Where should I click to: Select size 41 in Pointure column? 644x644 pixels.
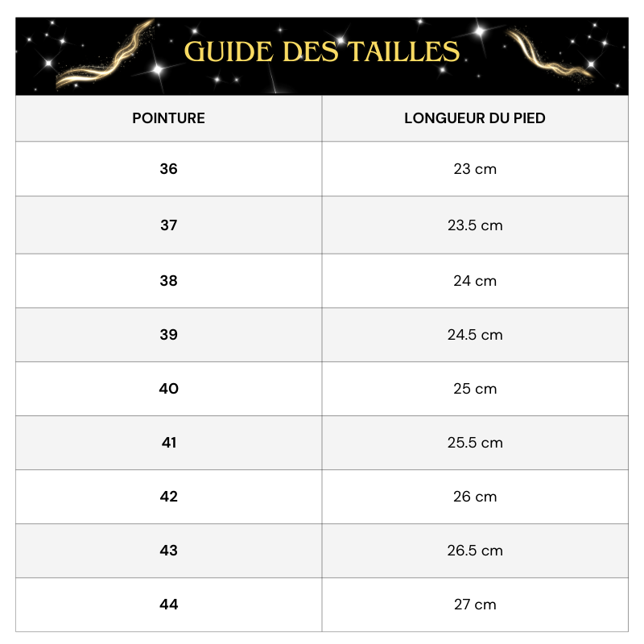(168, 443)
